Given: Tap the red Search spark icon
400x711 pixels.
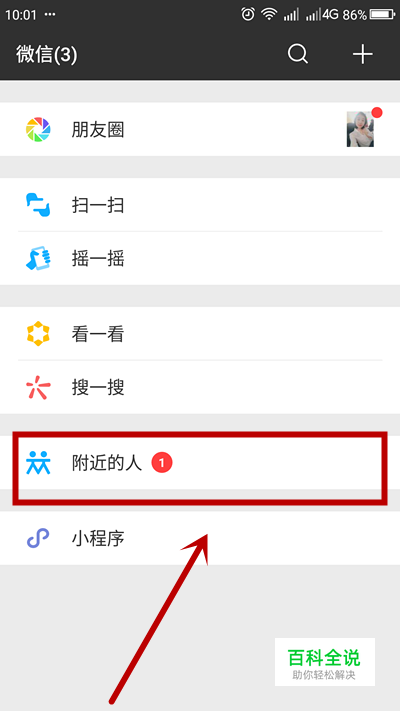Looking at the screenshot, I should [38, 388].
